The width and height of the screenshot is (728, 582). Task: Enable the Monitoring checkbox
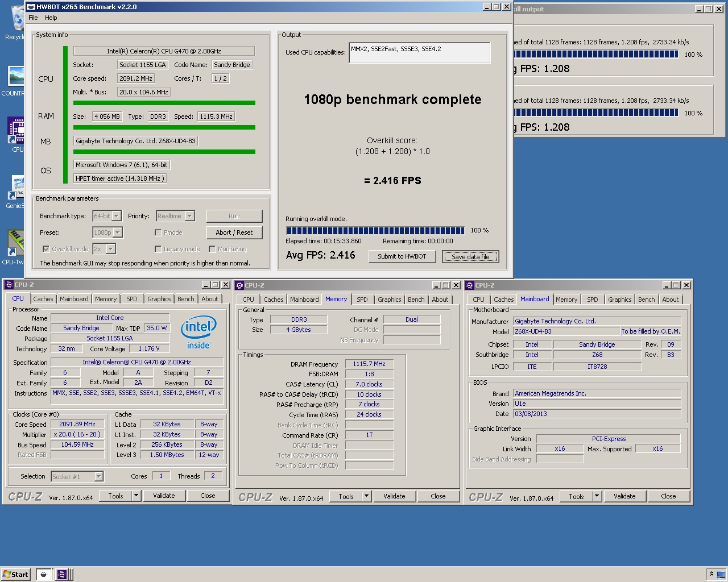[x=212, y=249]
